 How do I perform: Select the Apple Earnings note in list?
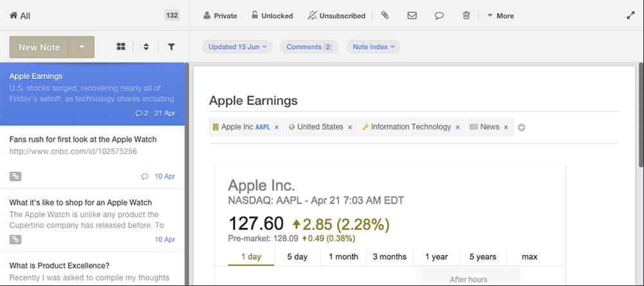(x=93, y=94)
